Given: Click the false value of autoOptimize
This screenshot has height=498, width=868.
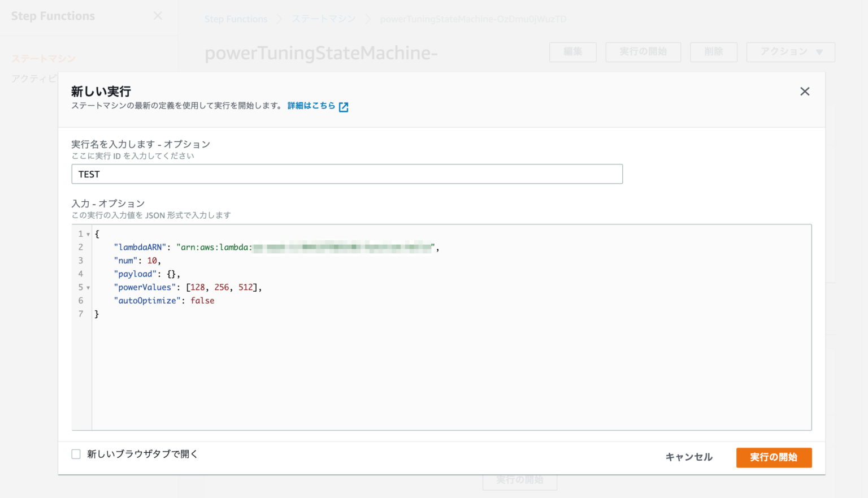Looking at the screenshot, I should point(202,300).
